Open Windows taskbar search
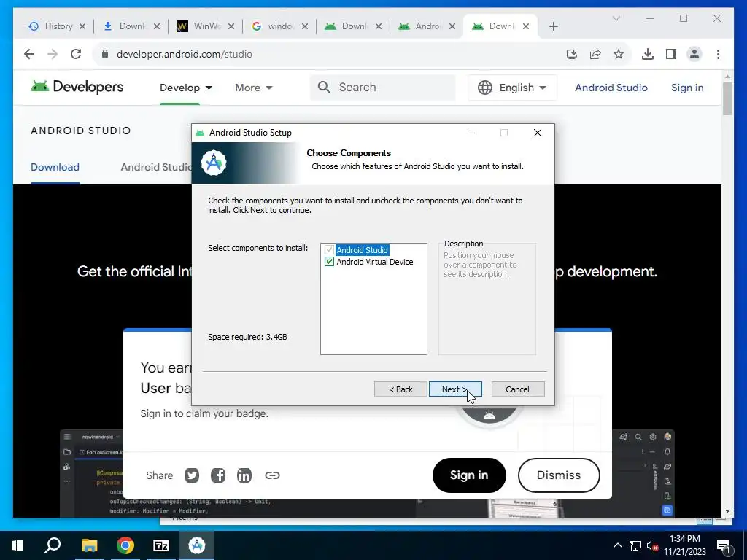This screenshot has width=747, height=560. (53, 545)
